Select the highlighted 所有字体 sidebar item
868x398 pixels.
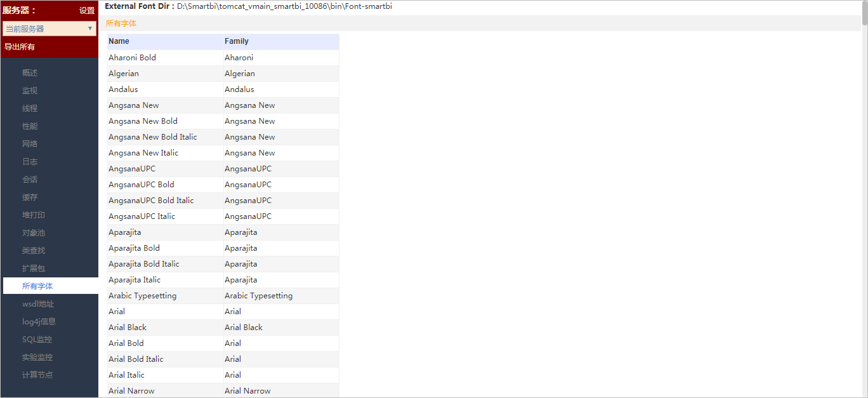coord(51,286)
